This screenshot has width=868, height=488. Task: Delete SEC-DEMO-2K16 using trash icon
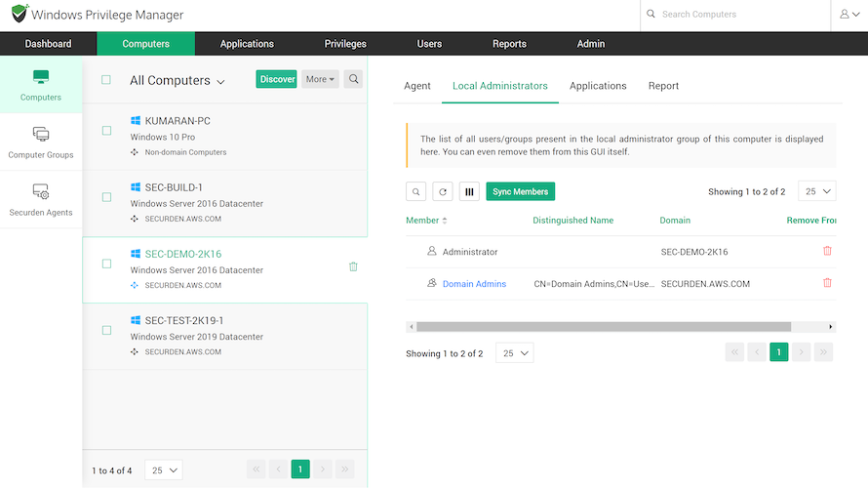353,267
